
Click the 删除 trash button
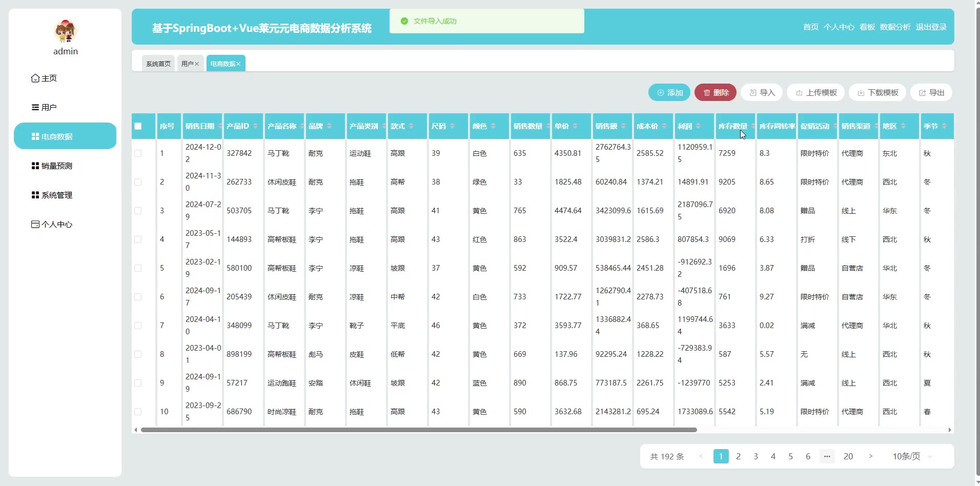point(716,93)
